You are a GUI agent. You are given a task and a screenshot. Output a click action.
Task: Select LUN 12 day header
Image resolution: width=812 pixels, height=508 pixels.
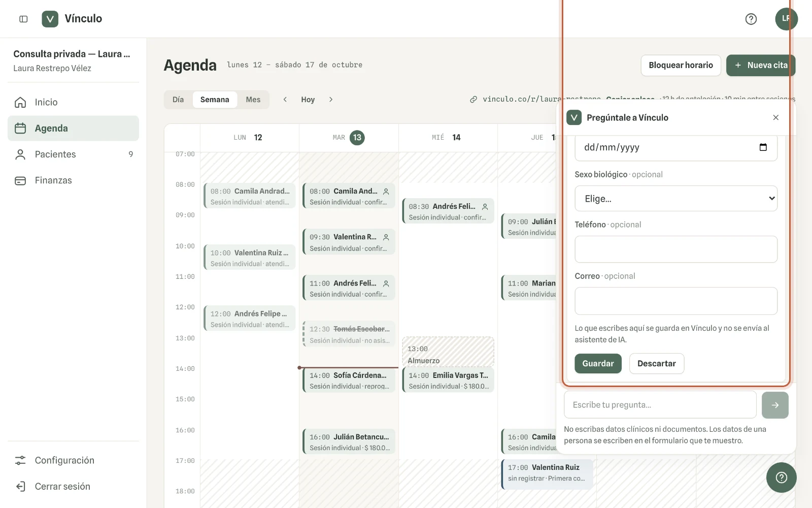coord(249,138)
